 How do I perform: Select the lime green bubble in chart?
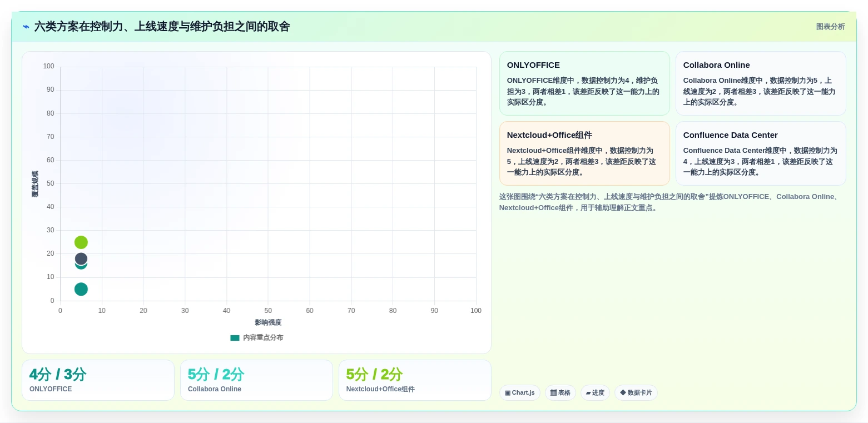(x=81, y=242)
